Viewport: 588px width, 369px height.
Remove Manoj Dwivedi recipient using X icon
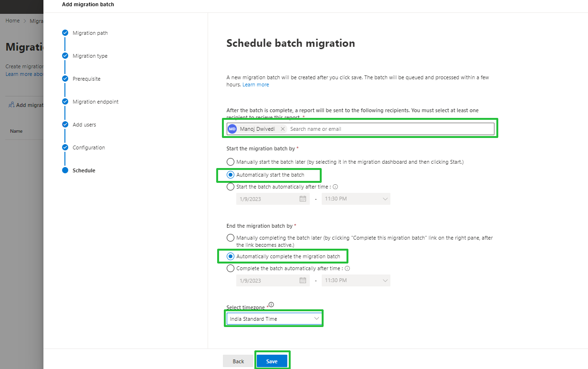[x=283, y=129]
